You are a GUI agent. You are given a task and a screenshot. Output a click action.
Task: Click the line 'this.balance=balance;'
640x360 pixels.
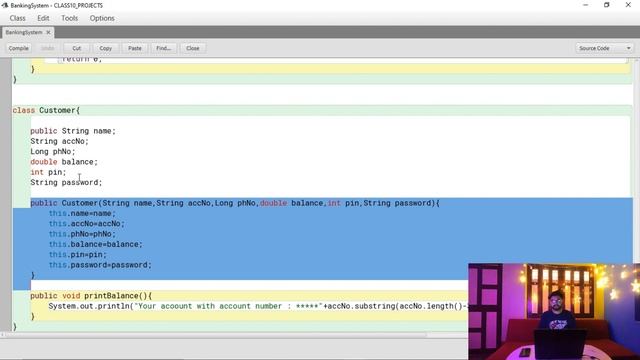click(96, 244)
